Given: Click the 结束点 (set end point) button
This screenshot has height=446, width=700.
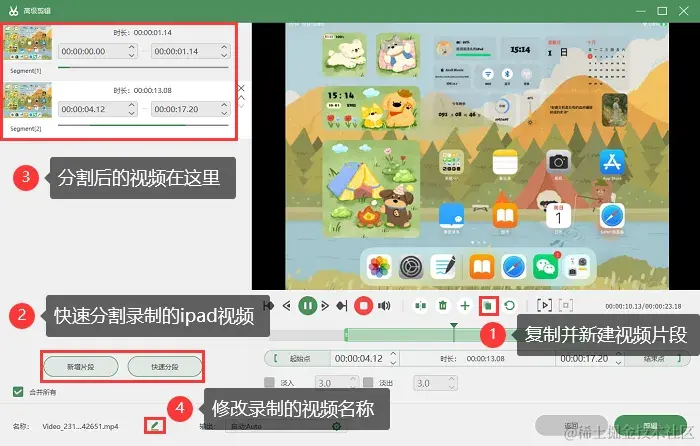Looking at the screenshot, I should tap(657, 358).
